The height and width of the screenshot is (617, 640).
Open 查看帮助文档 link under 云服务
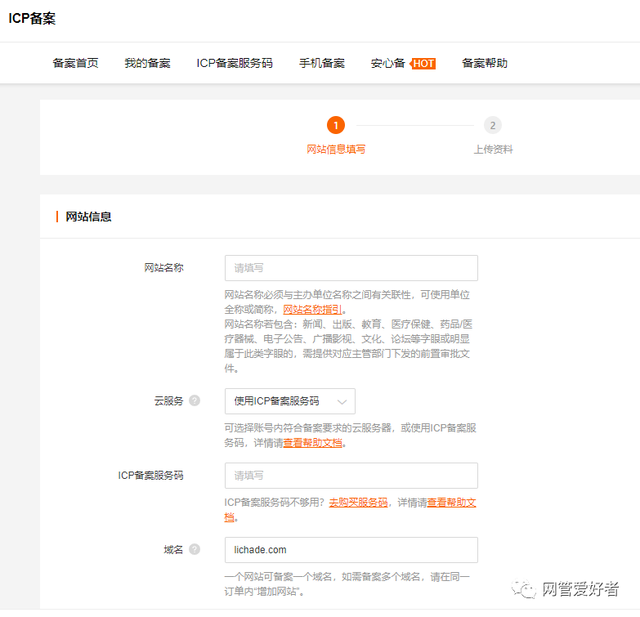click(313, 442)
